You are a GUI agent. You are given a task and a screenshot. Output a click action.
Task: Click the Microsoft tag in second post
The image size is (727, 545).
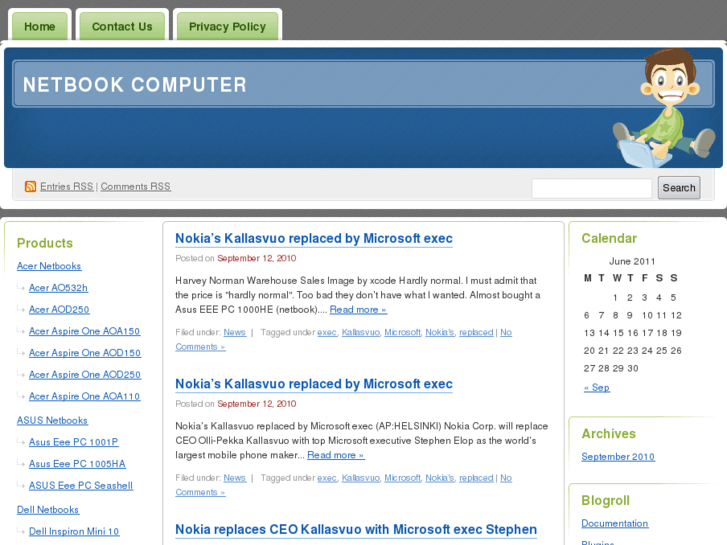click(x=402, y=478)
